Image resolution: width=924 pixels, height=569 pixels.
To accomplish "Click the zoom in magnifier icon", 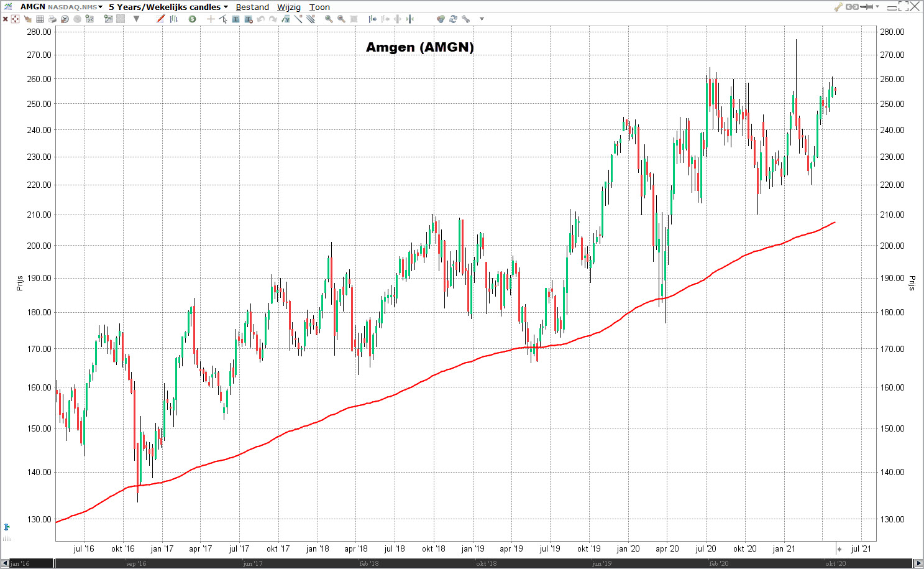I will click(x=329, y=19).
